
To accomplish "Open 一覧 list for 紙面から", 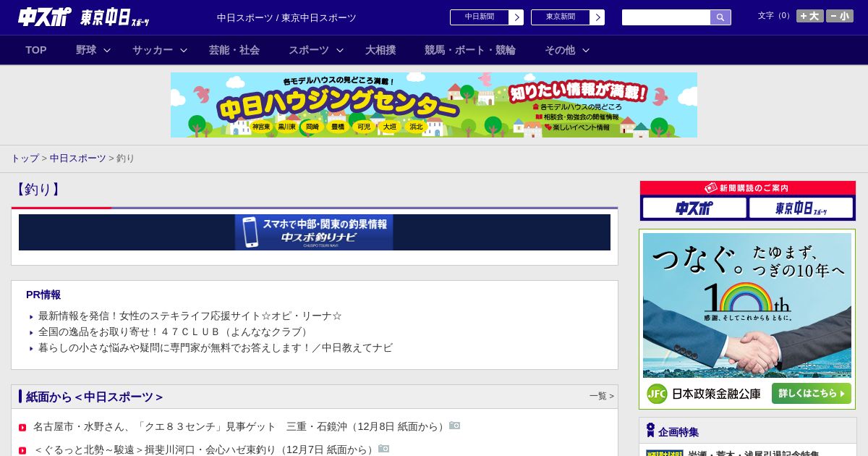I will [x=602, y=396].
